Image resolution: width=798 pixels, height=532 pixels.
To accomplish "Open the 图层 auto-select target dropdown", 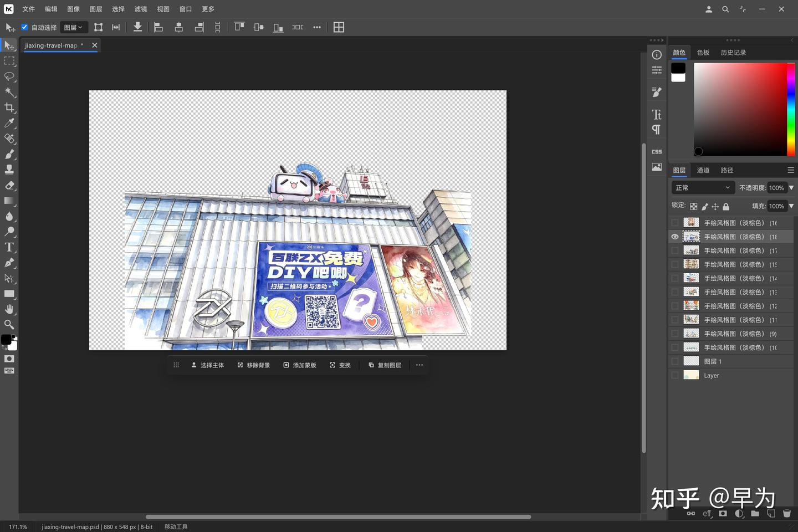I will pos(74,27).
